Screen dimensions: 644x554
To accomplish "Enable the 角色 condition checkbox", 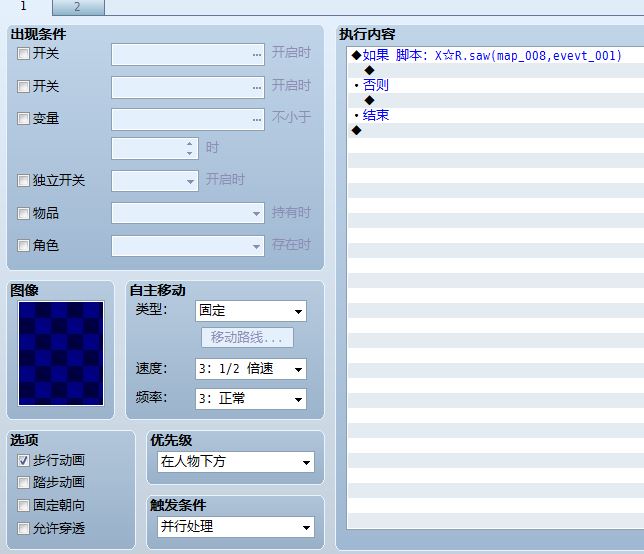I will tap(23, 246).
